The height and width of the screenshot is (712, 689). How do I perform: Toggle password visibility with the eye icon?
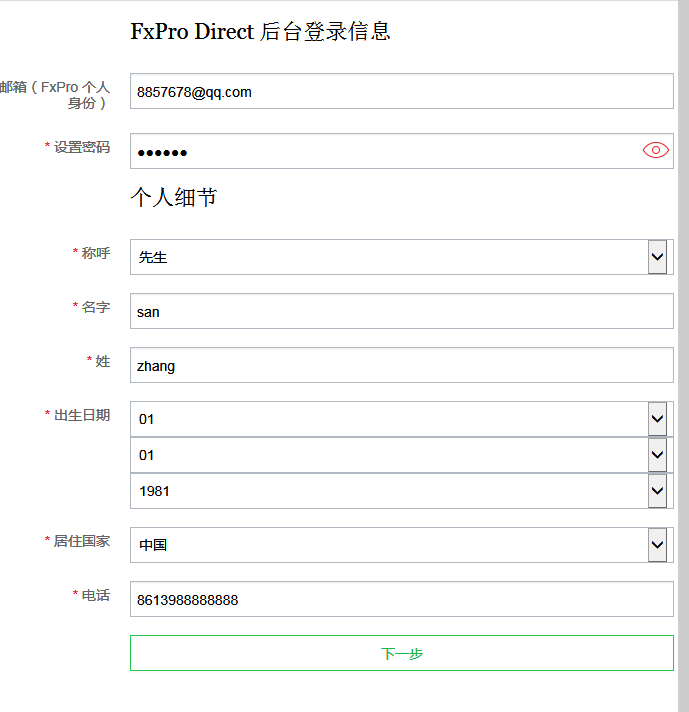point(655,150)
